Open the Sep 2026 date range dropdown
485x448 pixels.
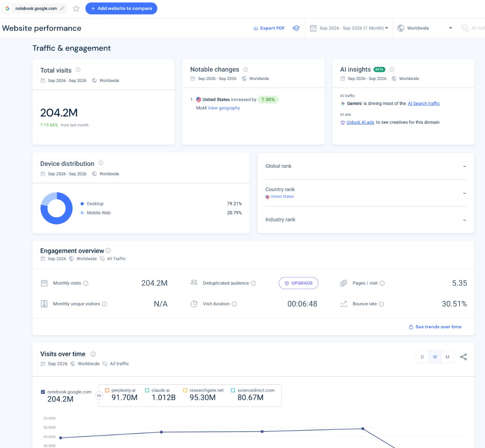(349, 28)
